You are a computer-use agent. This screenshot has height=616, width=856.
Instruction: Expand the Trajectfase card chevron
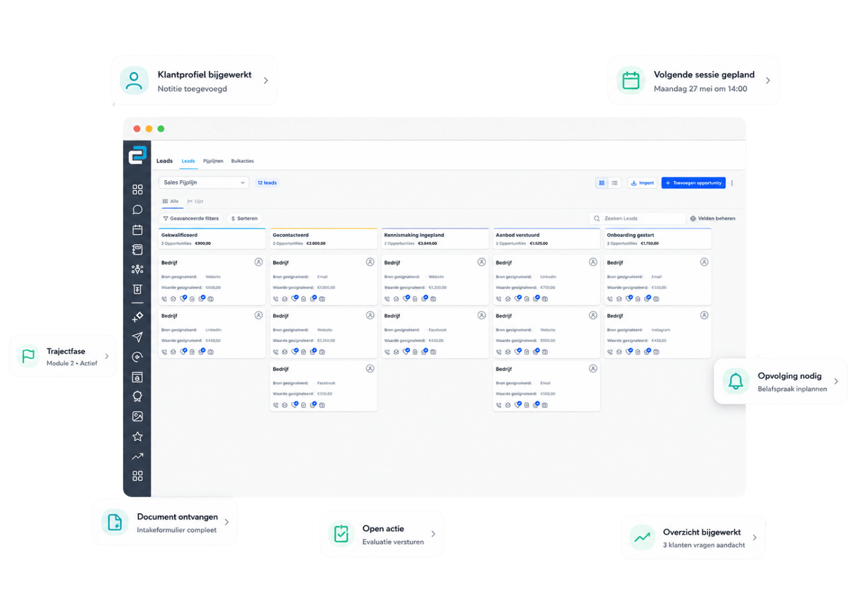(x=107, y=356)
